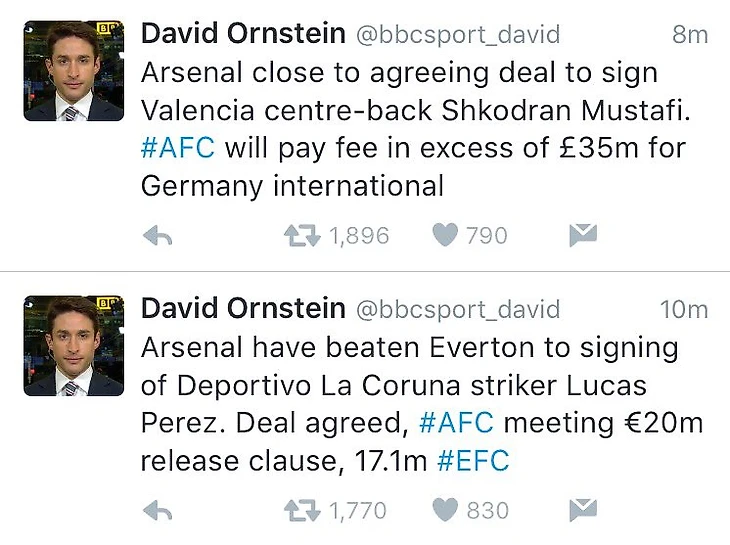
Task: Click the 790 likes count
Action: tap(487, 236)
